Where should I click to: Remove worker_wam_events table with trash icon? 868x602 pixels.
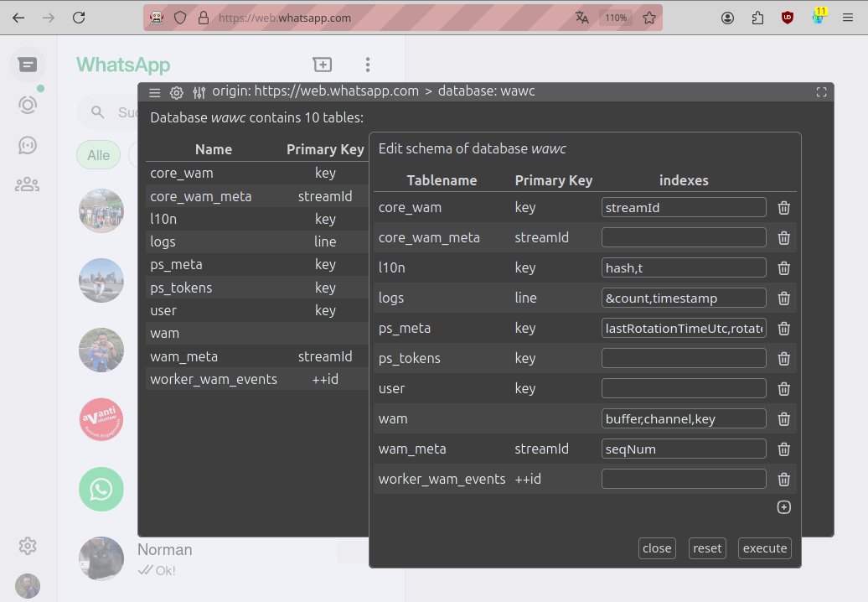pos(784,480)
